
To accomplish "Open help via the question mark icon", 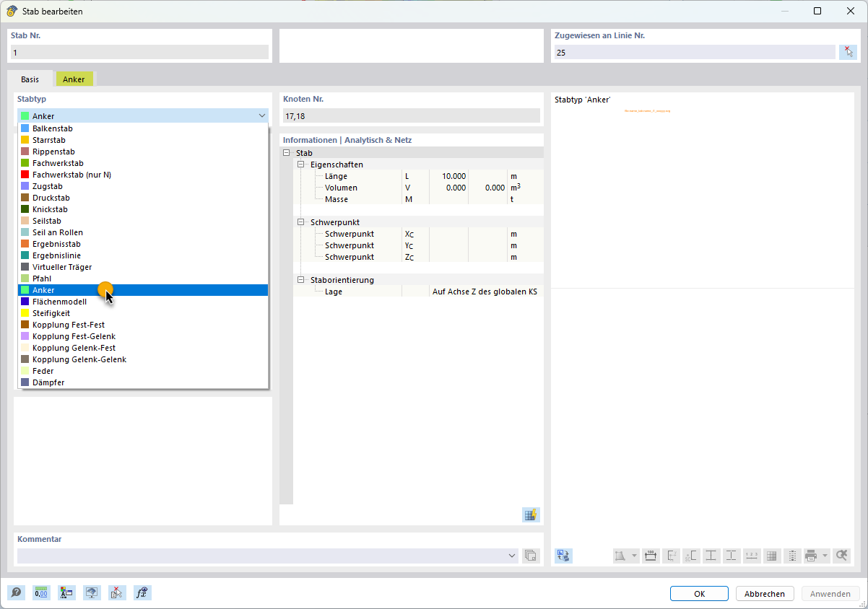I will pos(16,592).
